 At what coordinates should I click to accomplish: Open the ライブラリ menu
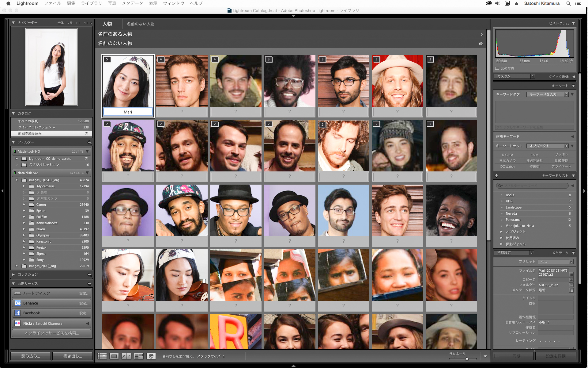pos(91,3)
